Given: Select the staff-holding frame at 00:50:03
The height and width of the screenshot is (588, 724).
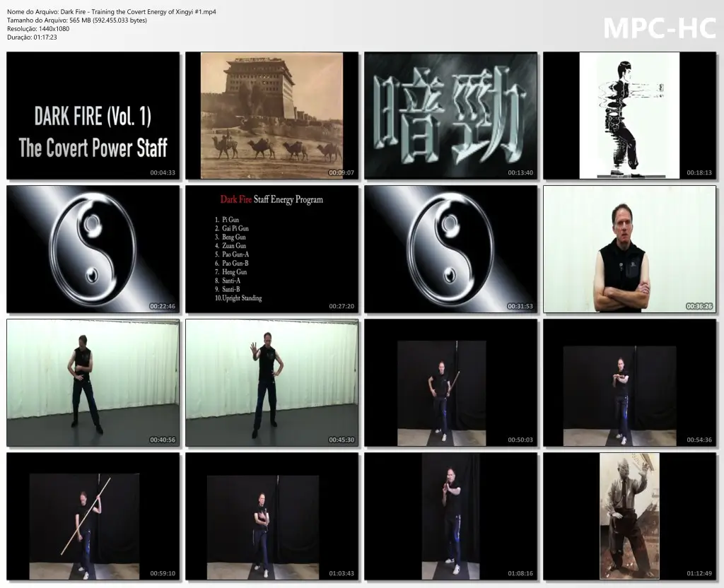Looking at the screenshot, I should coord(450,382).
